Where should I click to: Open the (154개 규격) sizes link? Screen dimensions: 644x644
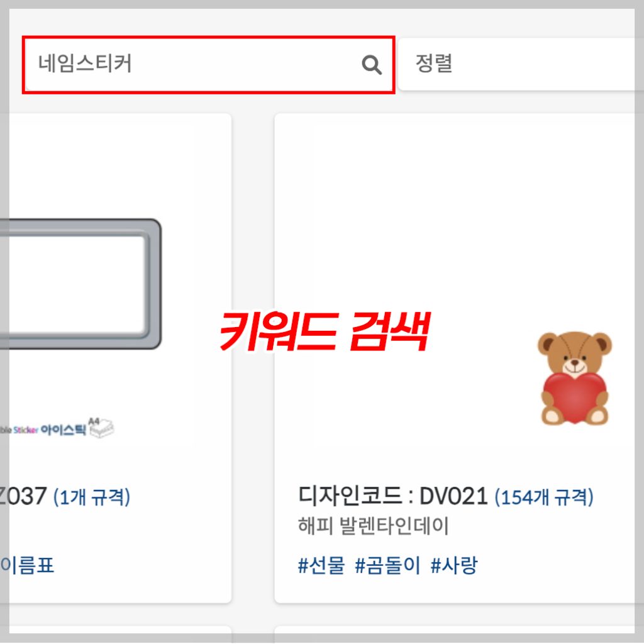click(544, 497)
